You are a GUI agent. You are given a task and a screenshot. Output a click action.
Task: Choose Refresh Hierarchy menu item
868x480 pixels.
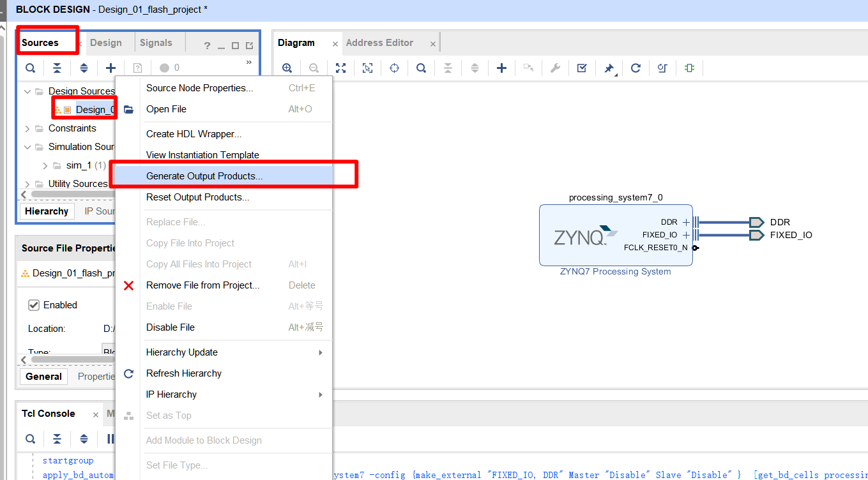tap(224, 373)
